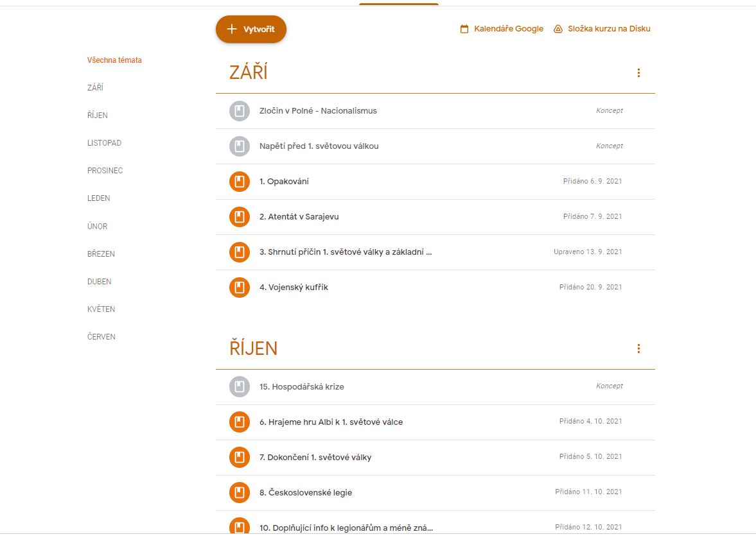The image size is (756, 559).
Task: Click the calendar icon beside Kalendáře Google
Action: 464,29
